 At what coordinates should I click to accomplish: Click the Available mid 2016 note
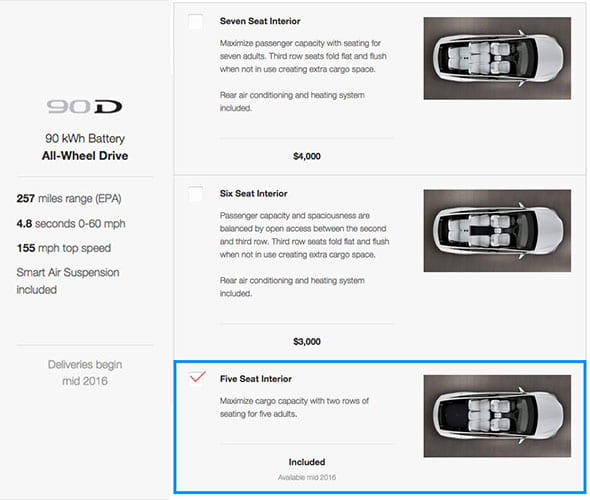point(307,477)
